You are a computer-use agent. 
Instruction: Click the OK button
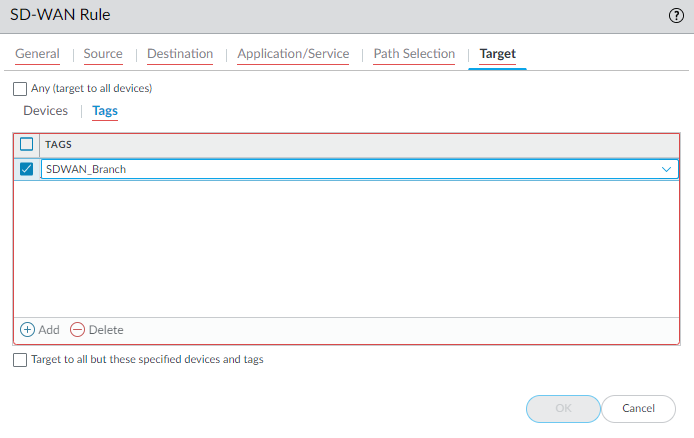tap(563, 408)
